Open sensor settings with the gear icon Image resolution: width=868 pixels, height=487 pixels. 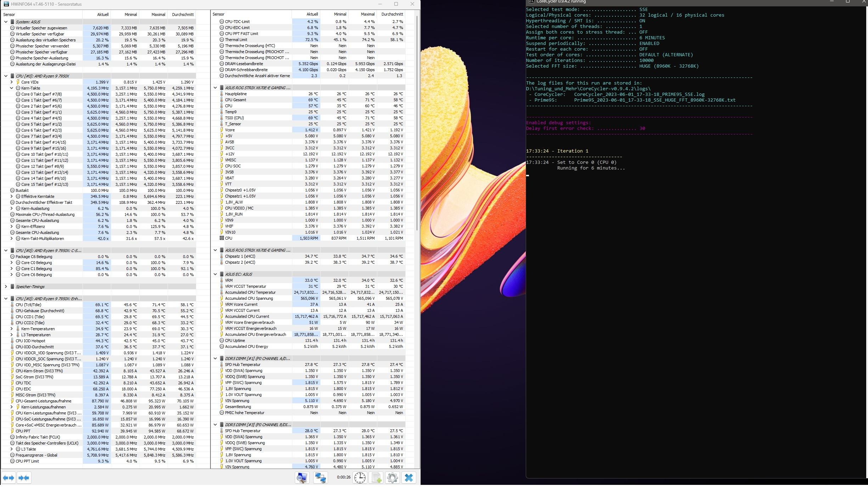(x=392, y=478)
